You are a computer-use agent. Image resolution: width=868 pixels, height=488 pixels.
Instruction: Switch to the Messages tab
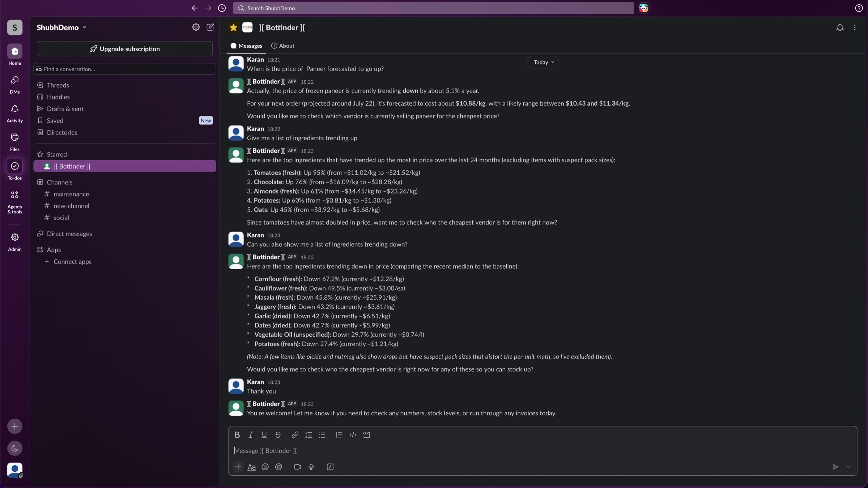tap(246, 46)
